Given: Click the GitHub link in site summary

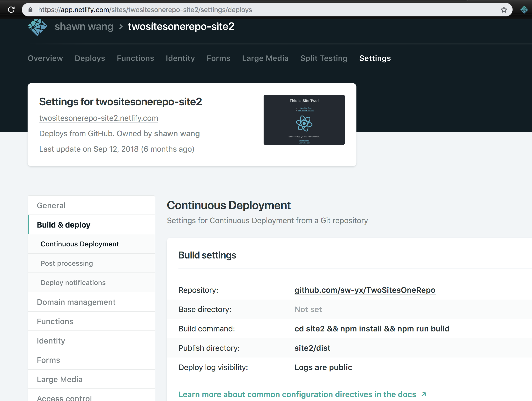Looking at the screenshot, I should point(100,134).
